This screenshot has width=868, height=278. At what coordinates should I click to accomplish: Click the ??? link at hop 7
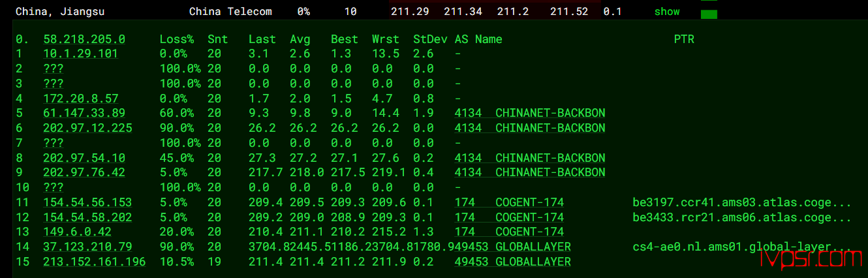[54, 143]
